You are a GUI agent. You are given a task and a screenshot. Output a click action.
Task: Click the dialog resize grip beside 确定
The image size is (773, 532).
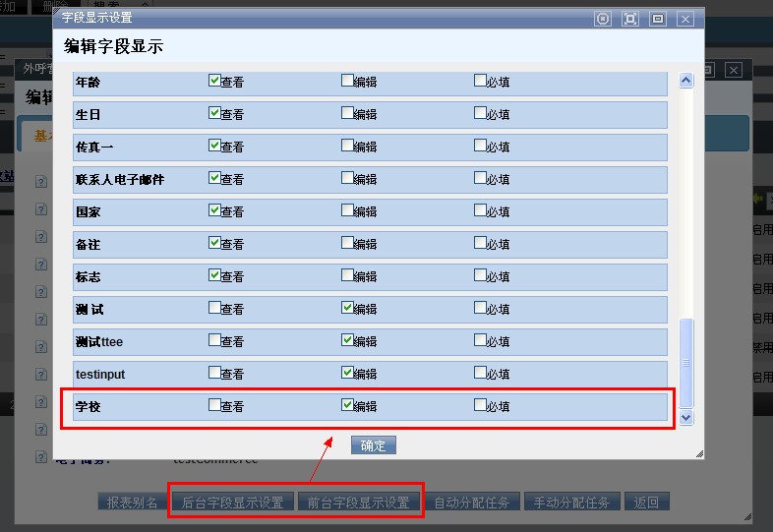click(x=698, y=453)
